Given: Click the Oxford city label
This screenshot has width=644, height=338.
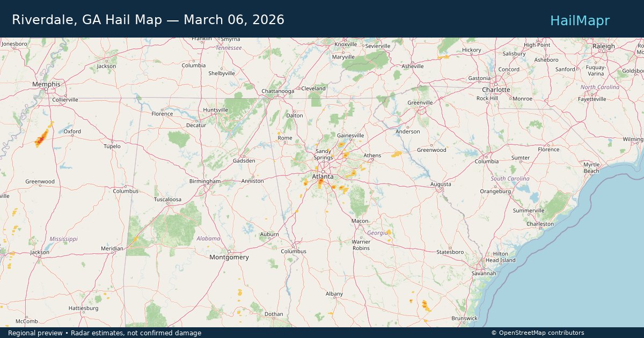Looking at the screenshot, I should 72,131.
